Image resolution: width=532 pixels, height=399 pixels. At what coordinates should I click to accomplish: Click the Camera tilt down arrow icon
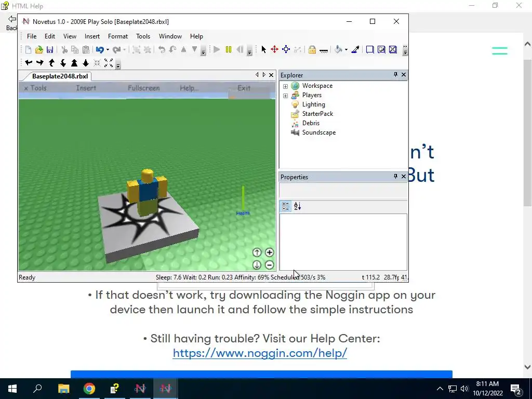click(x=63, y=63)
